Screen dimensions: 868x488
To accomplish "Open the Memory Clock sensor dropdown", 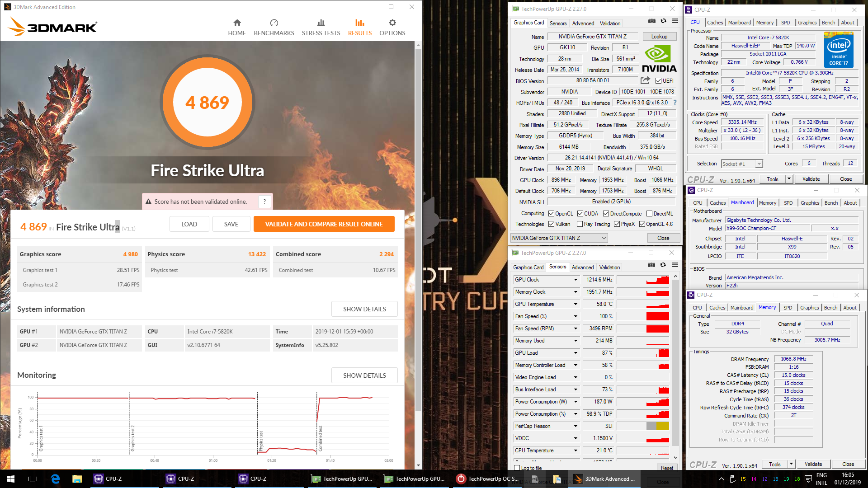I will [x=576, y=292].
